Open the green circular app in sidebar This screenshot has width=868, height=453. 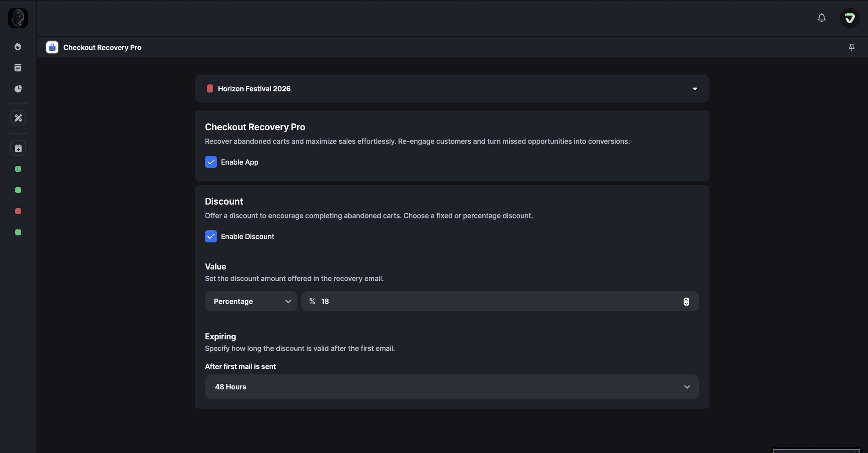[18, 190]
